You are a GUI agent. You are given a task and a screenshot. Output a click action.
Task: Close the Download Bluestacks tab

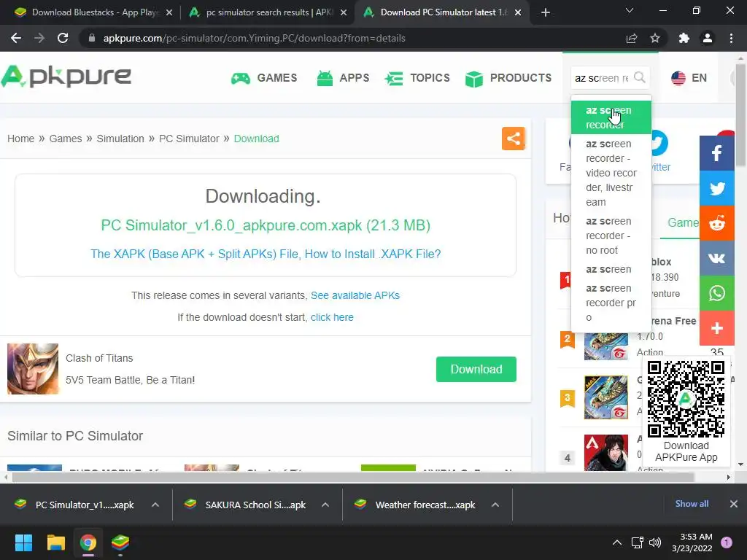(x=169, y=12)
